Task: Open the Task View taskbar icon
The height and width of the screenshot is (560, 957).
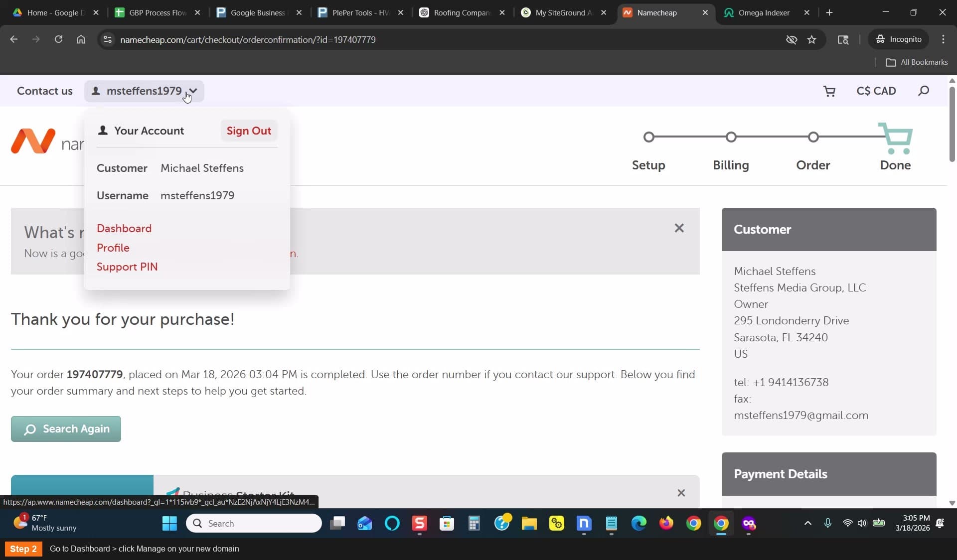Action: [337, 523]
